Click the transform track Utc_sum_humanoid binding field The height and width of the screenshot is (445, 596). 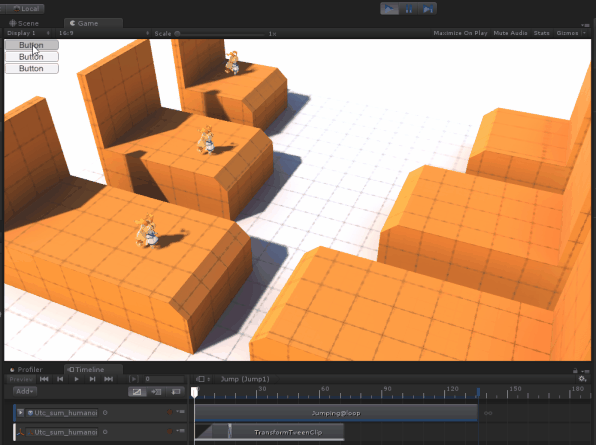[62, 432]
